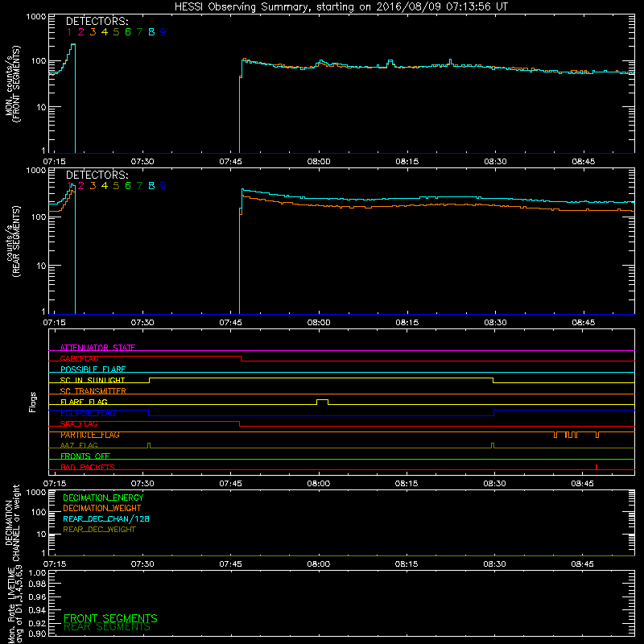Click 08:45 tick label under front segments plot
The image size is (644, 644).
pos(583,162)
